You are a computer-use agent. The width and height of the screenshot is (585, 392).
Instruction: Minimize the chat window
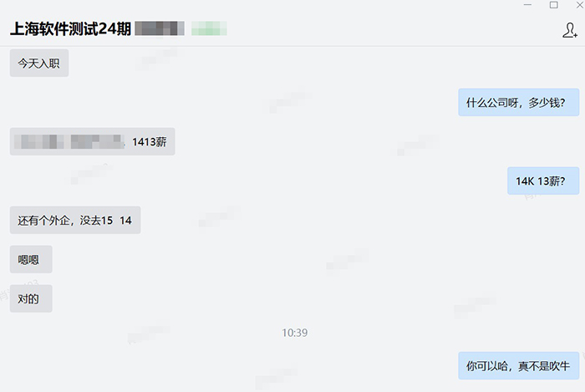click(527, 5)
